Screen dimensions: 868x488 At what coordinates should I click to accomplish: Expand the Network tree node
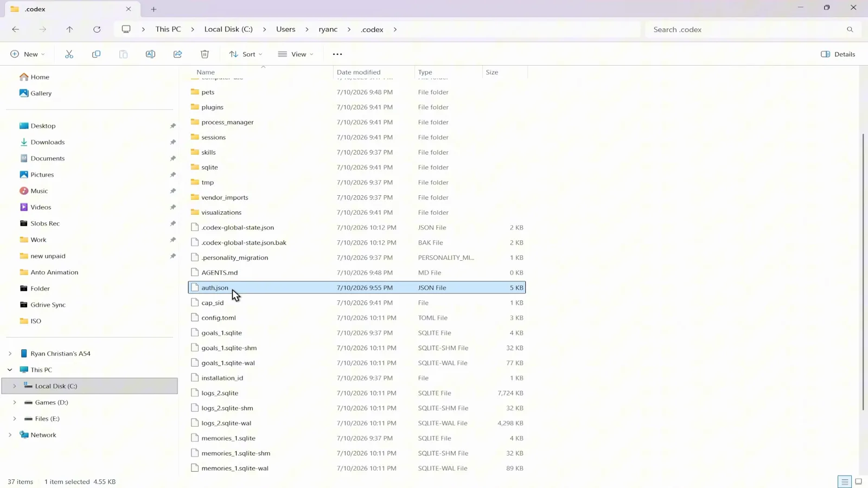point(10,435)
